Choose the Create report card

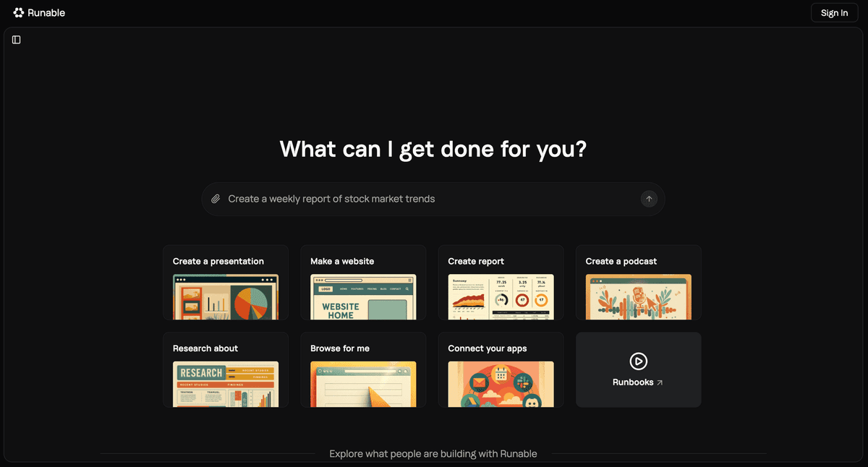(501, 283)
